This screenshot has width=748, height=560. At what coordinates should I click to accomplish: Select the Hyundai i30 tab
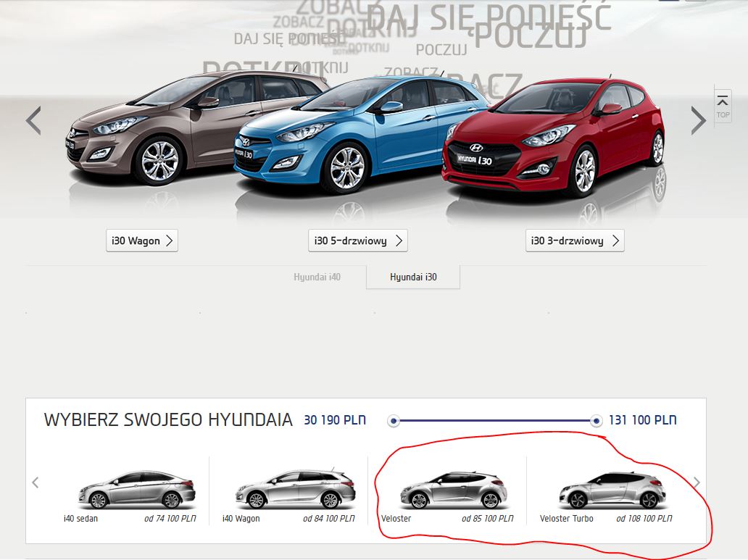tap(413, 277)
